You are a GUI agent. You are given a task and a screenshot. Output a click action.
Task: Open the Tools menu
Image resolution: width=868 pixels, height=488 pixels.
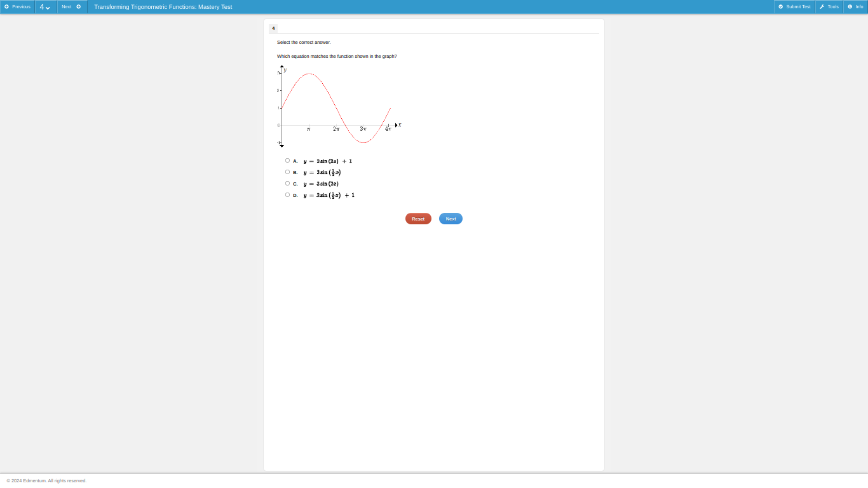click(x=829, y=6)
